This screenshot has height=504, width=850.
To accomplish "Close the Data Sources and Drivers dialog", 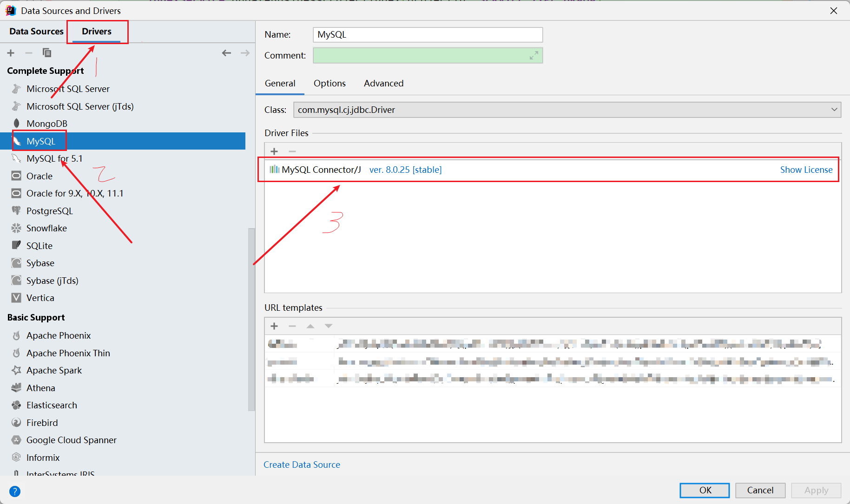I will 834,10.
